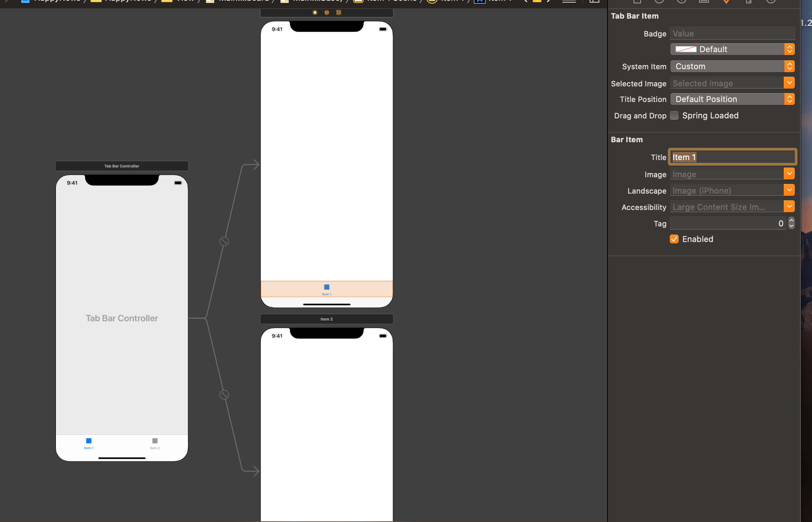Click the Badge Value text field
812x522 pixels.
click(732, 34)
